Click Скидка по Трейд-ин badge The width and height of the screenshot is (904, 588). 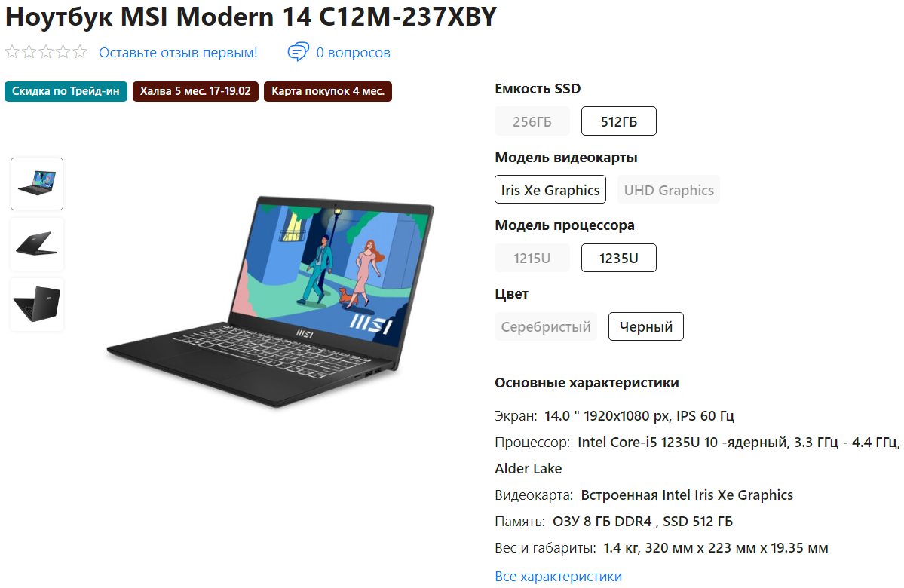pyautogui.click(x=66, y=91)
